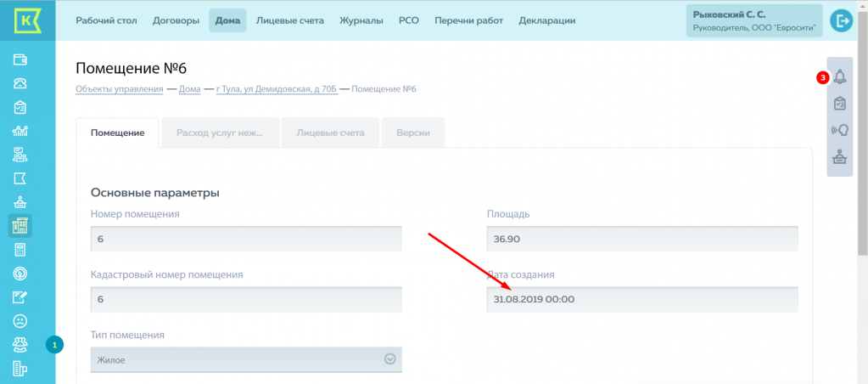The width and height of the screenshot is (868, 384).
Task: Click the K logo in the corner
Action: point(27,20)
